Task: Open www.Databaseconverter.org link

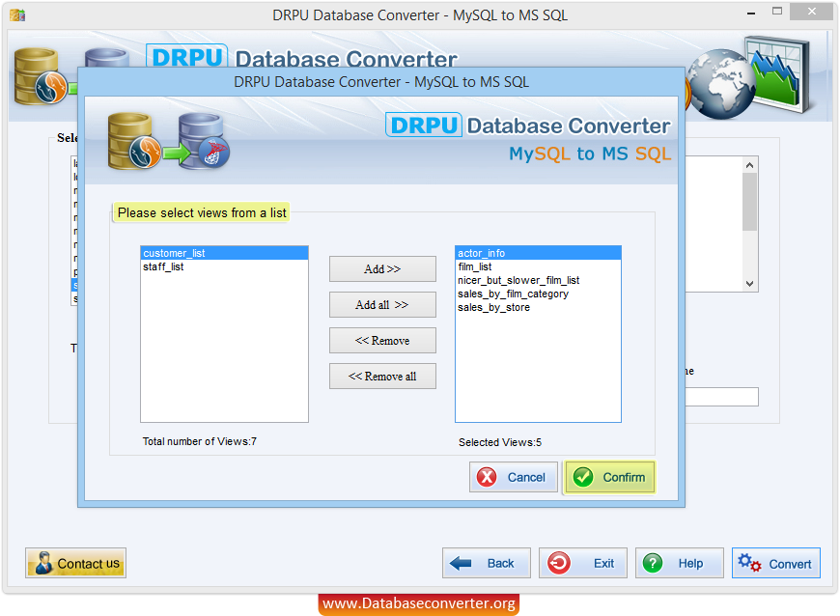Action: pyautogui.click(x=419, y=603)
